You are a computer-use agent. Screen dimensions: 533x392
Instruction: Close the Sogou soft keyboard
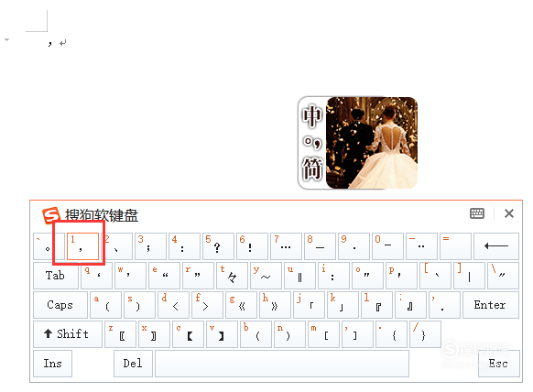(x=509, y=213)
